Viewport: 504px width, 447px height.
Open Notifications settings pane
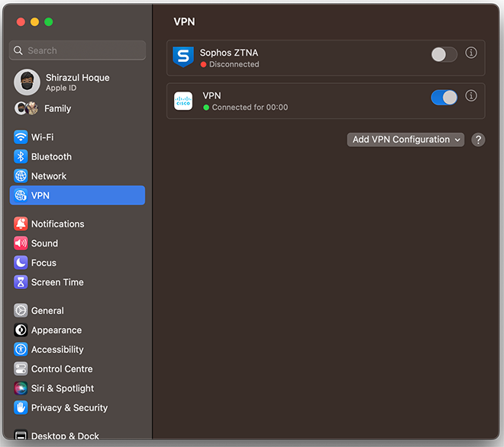point(57,224)
